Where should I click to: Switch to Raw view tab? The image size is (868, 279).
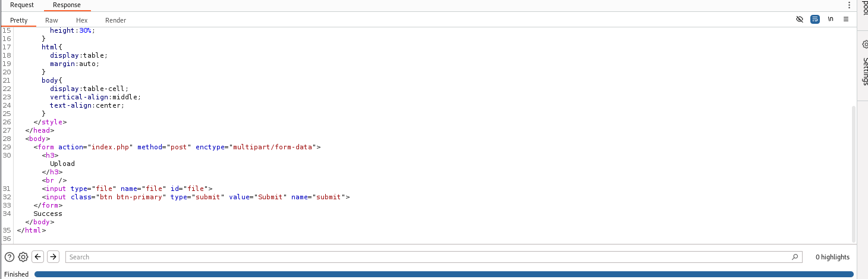tap(52, 20)
